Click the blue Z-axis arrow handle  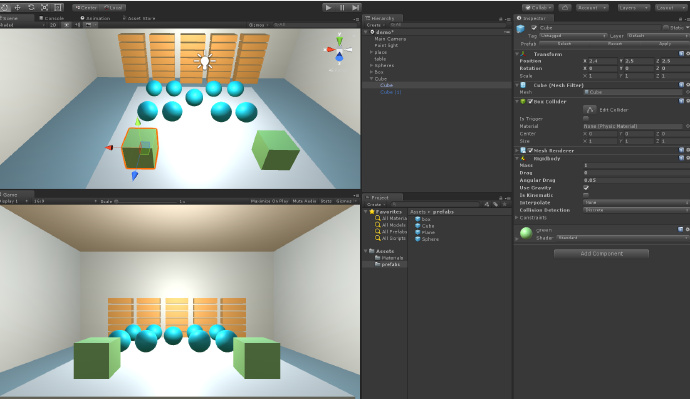135,176
